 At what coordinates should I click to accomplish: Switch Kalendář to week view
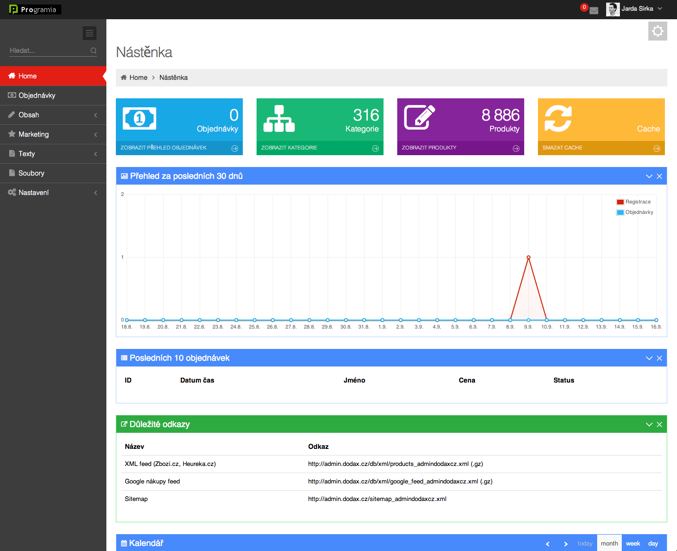point(633,544)
